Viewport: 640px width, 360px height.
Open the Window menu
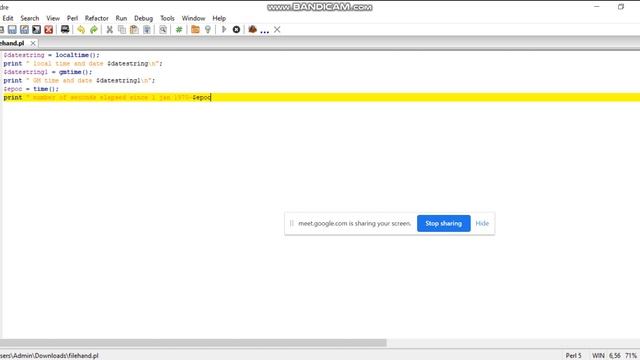pos(193,18)
